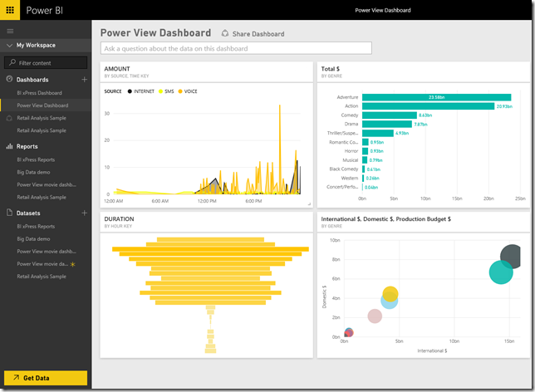Open Power View movie da... dataset with star
The image size is (535, 392).
(42, 264)
